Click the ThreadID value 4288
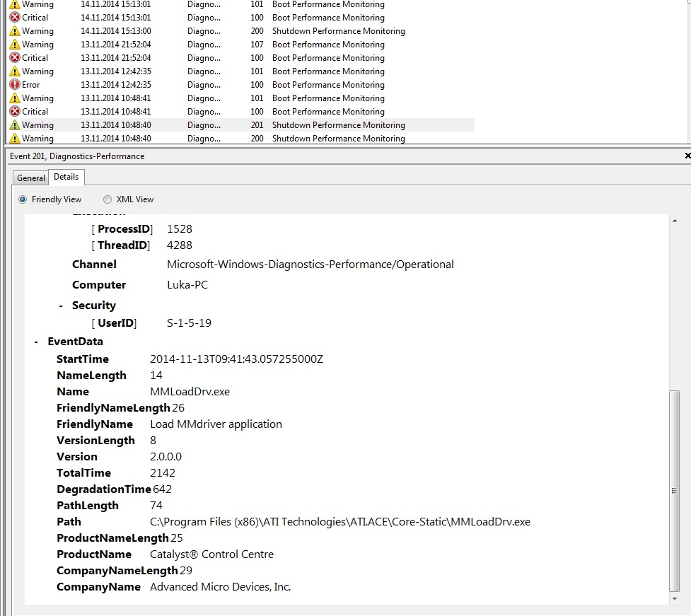Image resolution: width=691 pixels, height=616 pixels. pyautogui.click(x=180, y=245)
